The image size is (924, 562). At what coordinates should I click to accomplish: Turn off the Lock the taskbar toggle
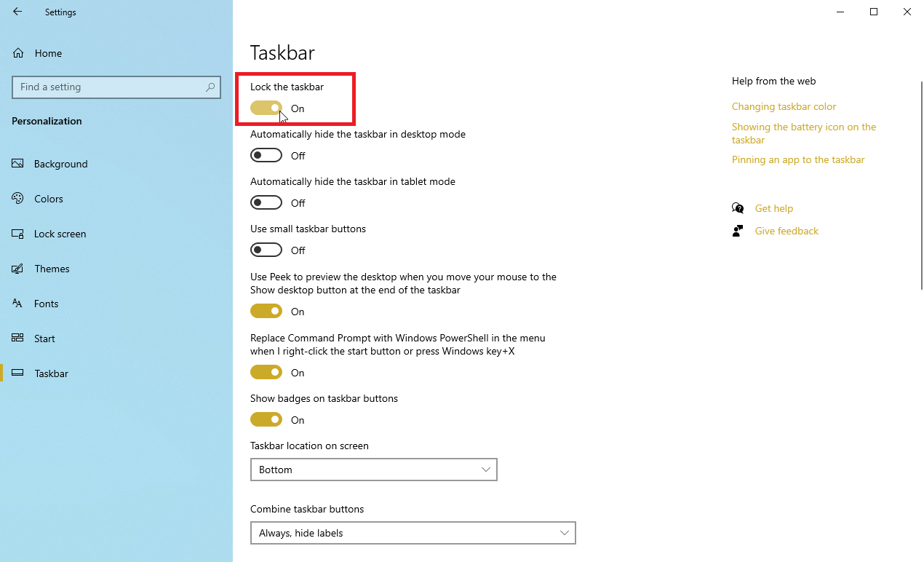coord(266,108)
